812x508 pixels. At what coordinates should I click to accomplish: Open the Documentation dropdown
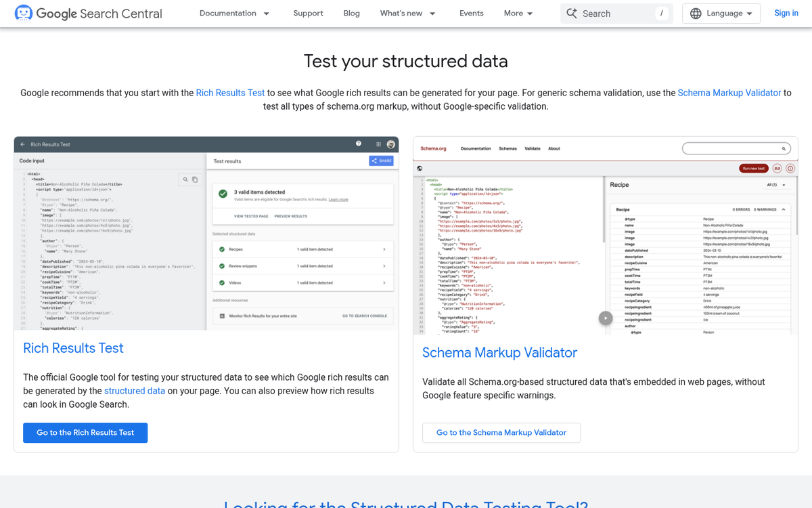pyautogui.click(x=234, y=13)
